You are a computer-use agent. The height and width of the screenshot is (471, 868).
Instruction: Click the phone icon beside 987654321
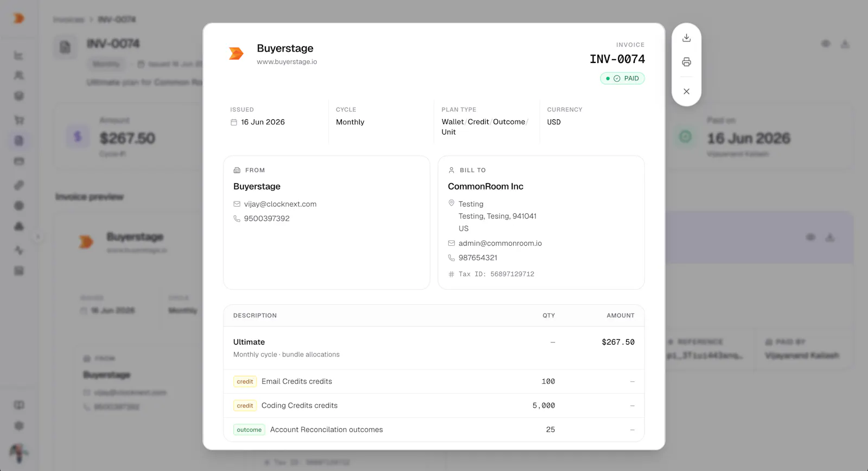[451, 258]
